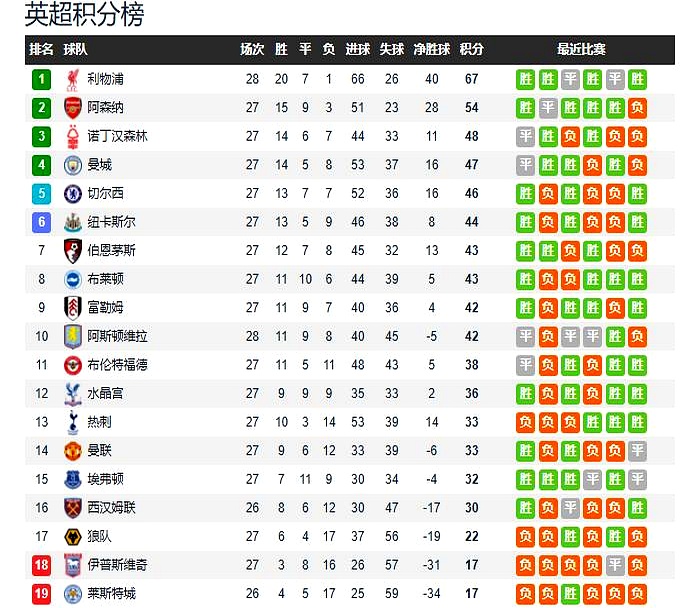
Task: Click Liverpool's most recent 胜 result badge
Action: click(637, 80)
